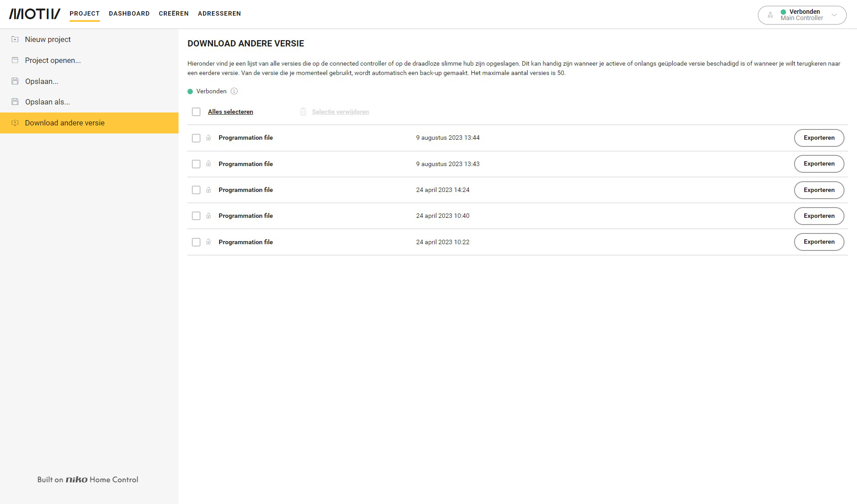
Task: Click lock icon of 9 augustus 13:44 file
Action: click(208, 137)
